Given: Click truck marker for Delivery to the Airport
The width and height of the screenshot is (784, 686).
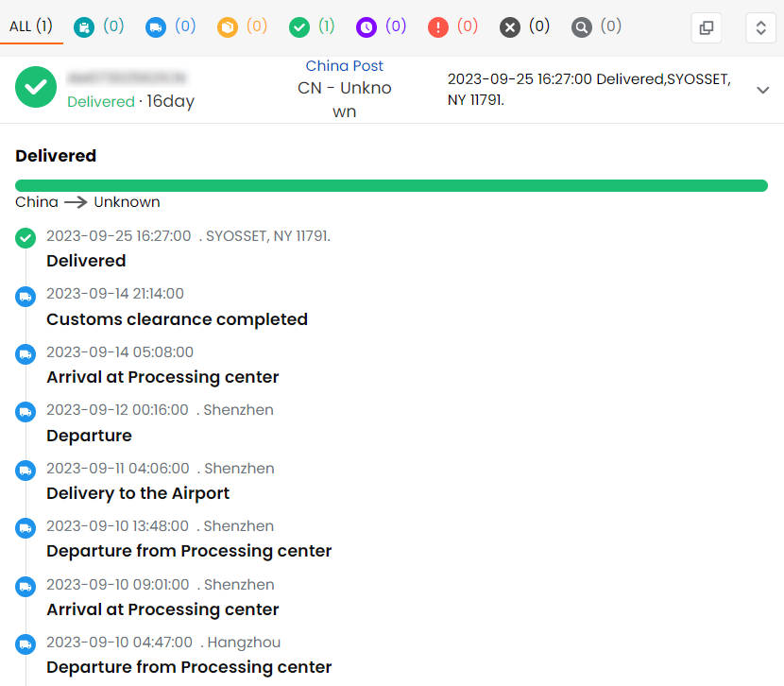Looking at the screenshot, I should tap(26, 471).
